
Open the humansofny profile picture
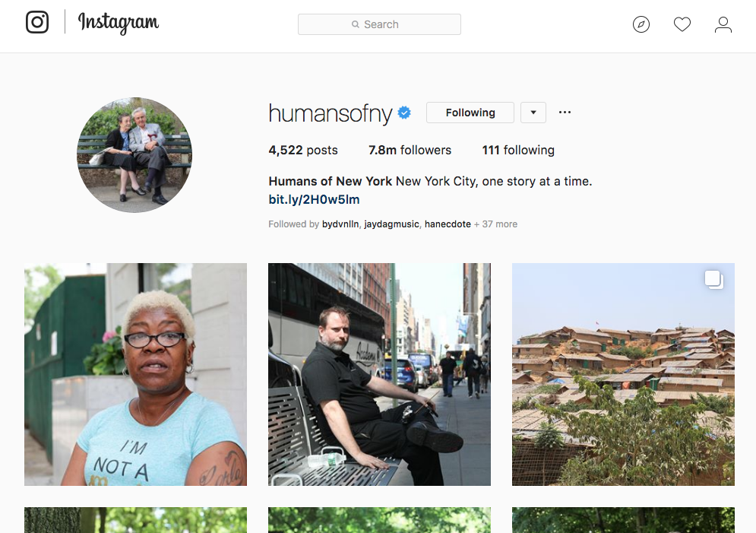point(134,155)
